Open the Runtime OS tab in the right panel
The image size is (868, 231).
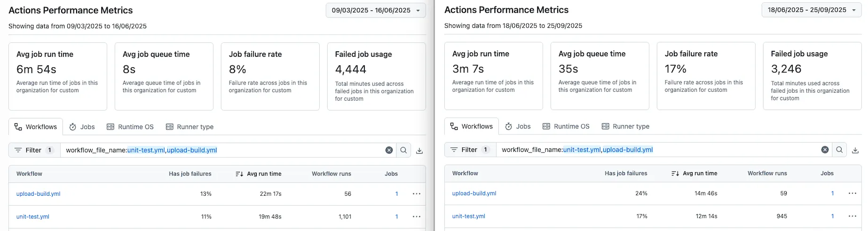566,127
